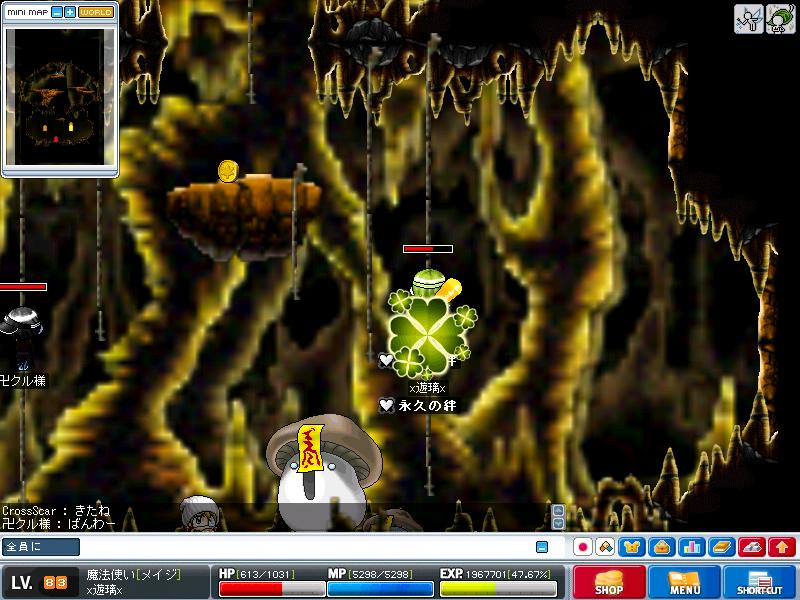Viewport: 800px width, 600px height.
Task: Open the key settings keyboard icon
Action: point(752,547)
